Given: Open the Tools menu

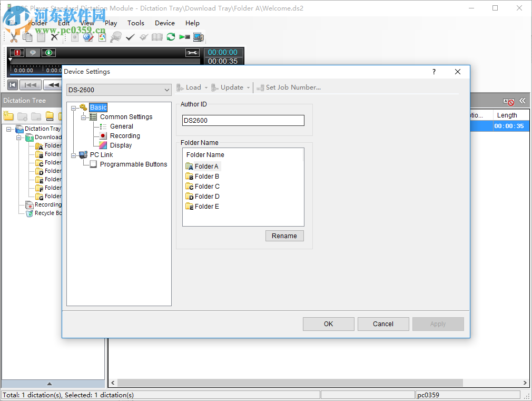Looking at the screenshot, I should tap(136, 23).
